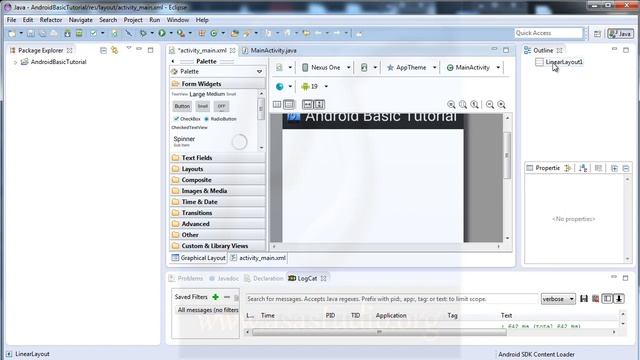
Task: Click the Zoom In icon above canvas
Action: 502,104
